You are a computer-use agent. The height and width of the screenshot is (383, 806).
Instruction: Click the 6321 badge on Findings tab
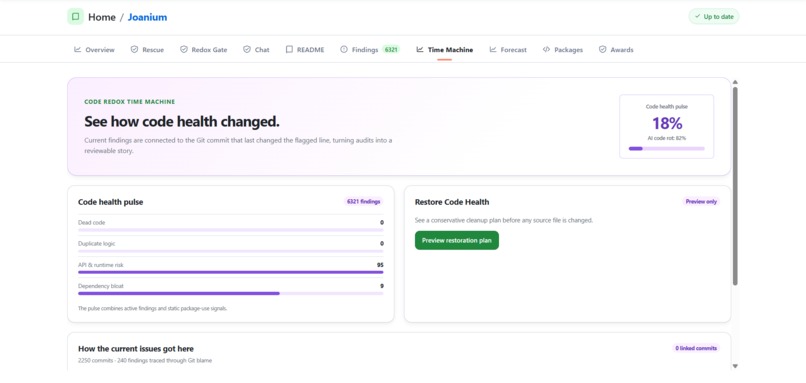coord(391,50)
